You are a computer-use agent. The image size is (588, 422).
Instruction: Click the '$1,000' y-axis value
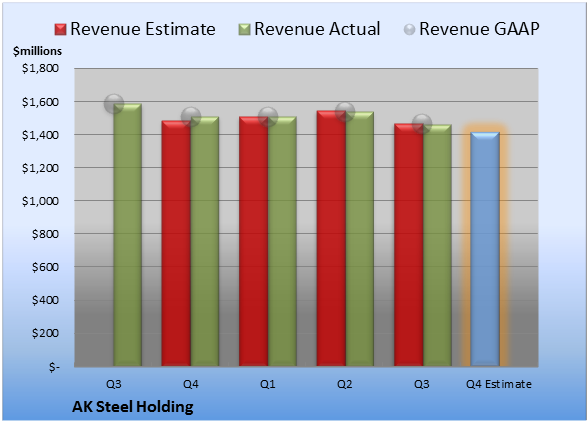point(40,201)
